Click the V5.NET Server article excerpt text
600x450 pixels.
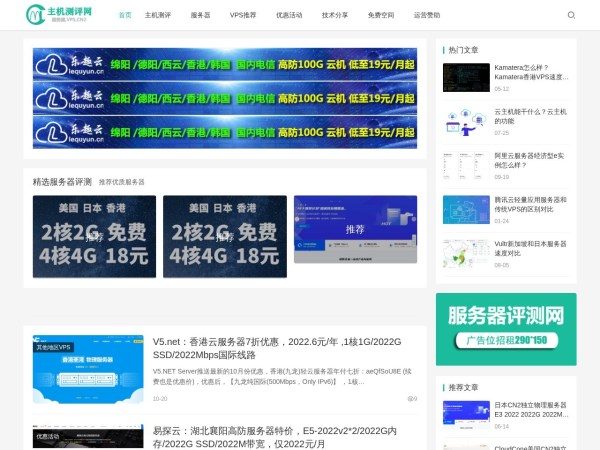click(282, 377)
